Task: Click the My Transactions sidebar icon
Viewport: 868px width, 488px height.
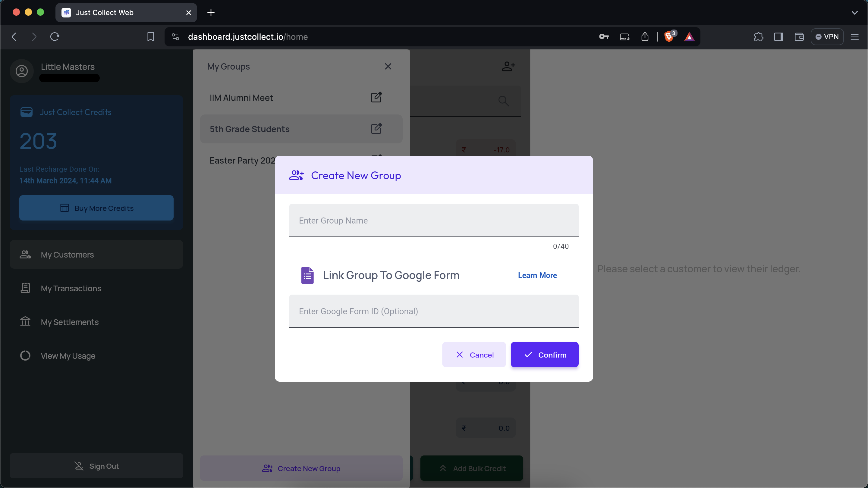Action: pyautogui.click(x=25, y=288)
